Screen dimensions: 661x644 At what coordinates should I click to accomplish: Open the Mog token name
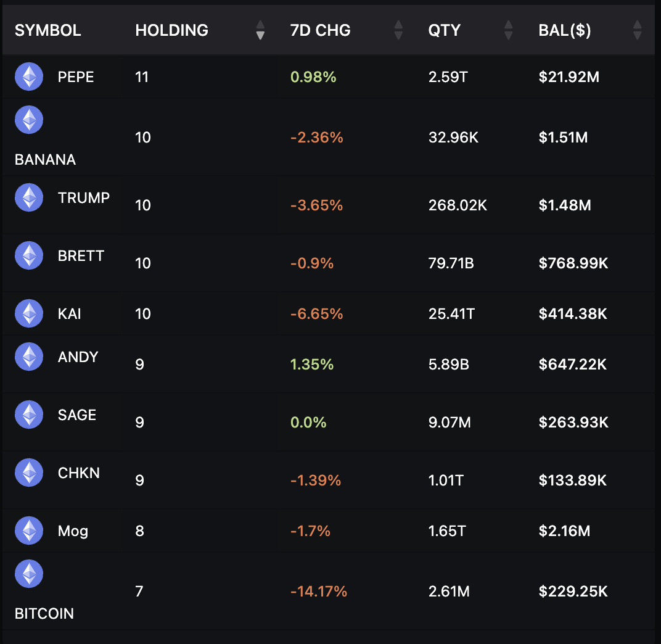pos(73,531)
